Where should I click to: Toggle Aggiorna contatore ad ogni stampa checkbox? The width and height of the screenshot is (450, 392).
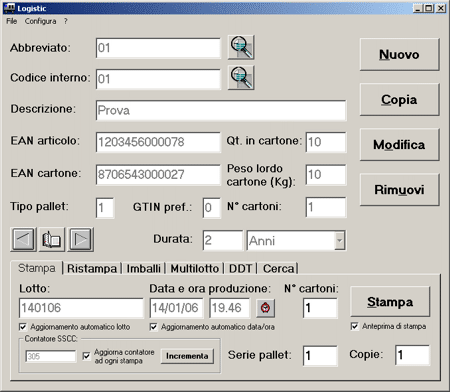tap(86, 356)
